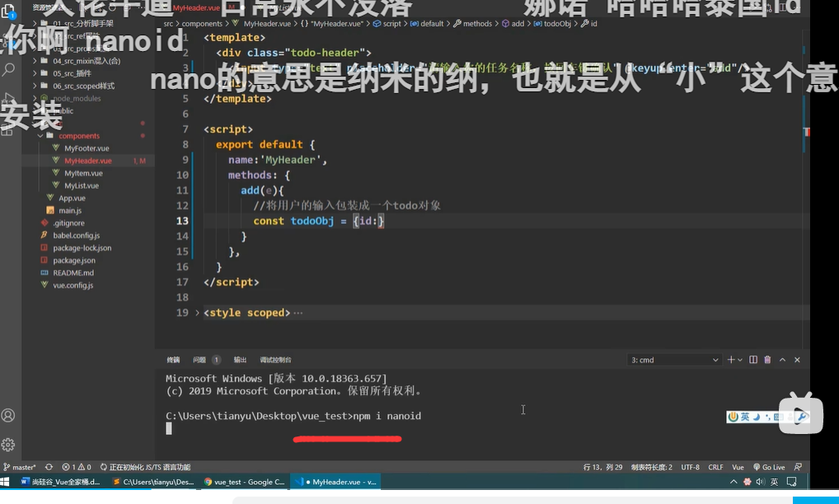Click the 英 input indicator in taskbar tray
The image size is (839, 504).
click(774, 482)
